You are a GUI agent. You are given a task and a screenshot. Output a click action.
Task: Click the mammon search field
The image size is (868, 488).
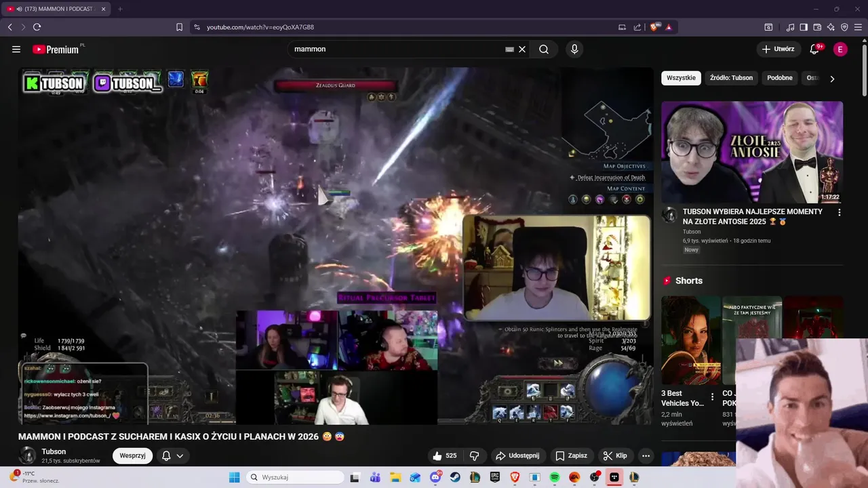coord(397,49)
